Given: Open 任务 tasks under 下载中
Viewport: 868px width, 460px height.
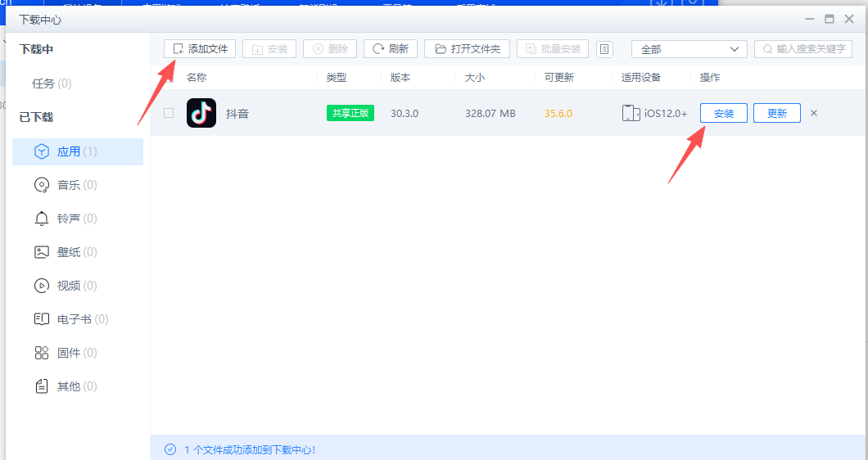Looking at the screenshot, I should [52, 83].
